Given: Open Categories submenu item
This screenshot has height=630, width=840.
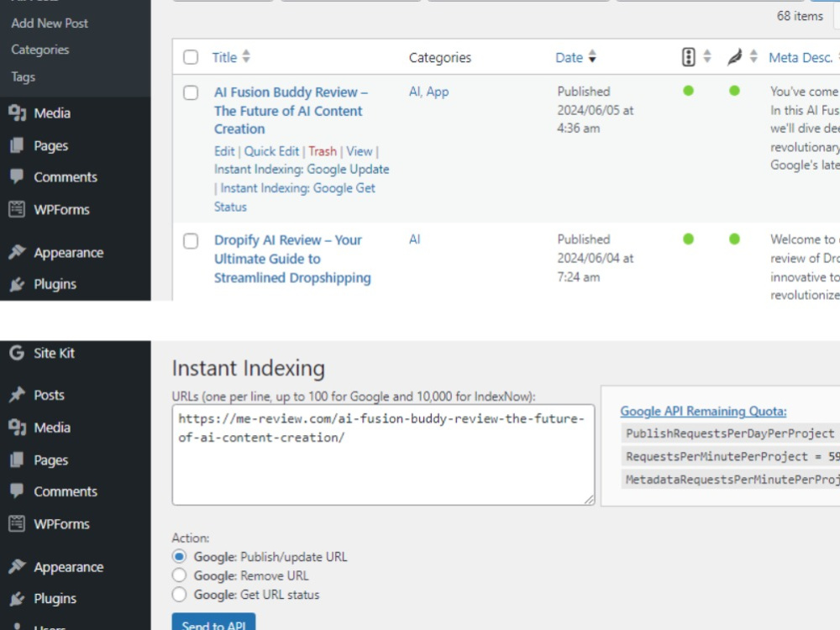Looking at the screenshot, I should (40, 50).
